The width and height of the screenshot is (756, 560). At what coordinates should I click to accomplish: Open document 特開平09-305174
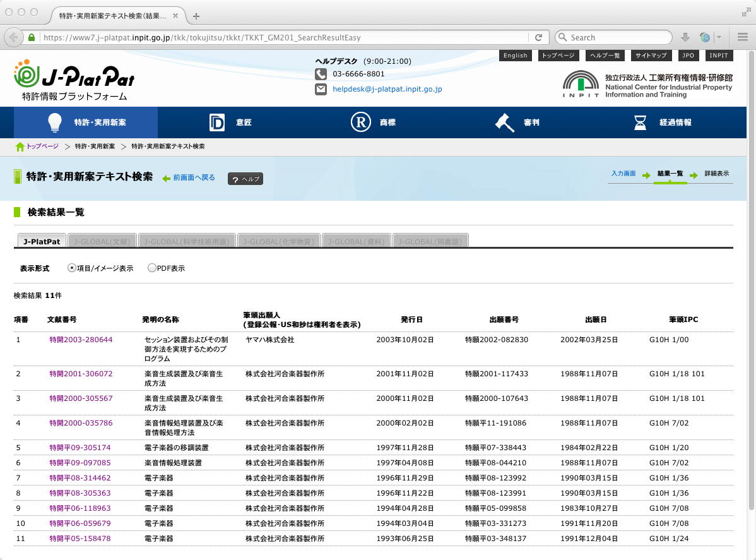point(80,448)
